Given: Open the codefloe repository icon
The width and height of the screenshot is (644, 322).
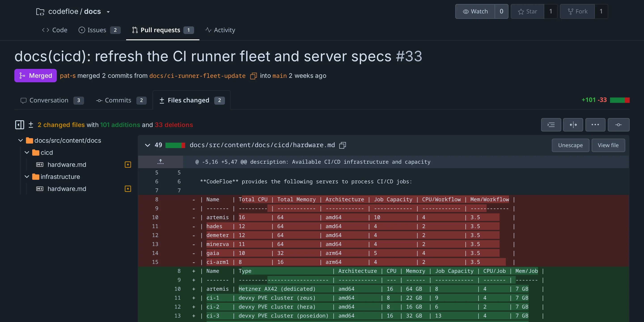Looking at the screenshot, I should pyautogui.click(x=40, y=11).
